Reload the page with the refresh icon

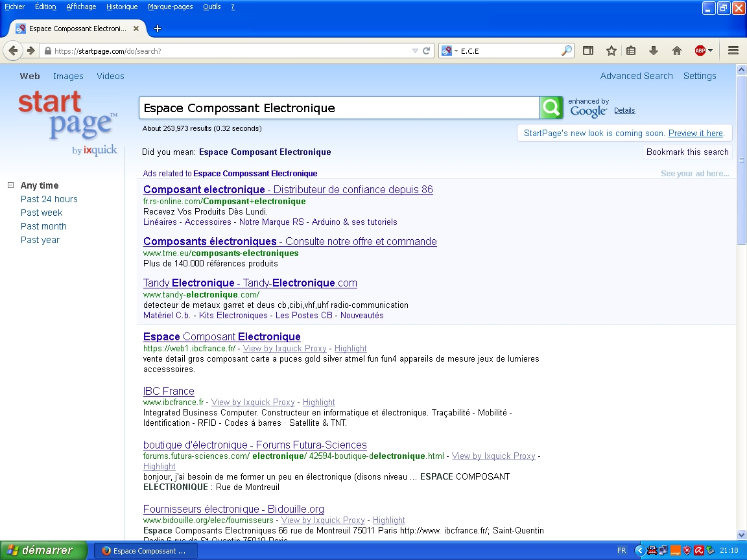(x=427, y=51)
